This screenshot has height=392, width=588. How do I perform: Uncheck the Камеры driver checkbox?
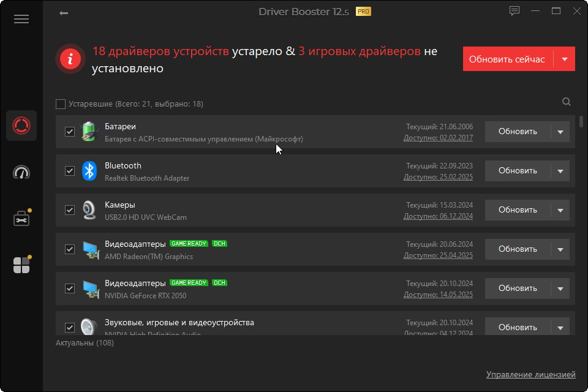coord(70,210)
